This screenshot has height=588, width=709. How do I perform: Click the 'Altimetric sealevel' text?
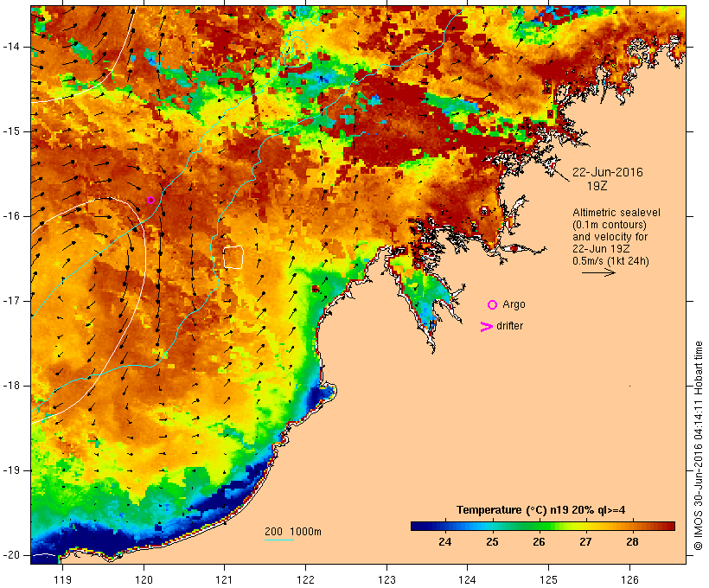point(616,213)
